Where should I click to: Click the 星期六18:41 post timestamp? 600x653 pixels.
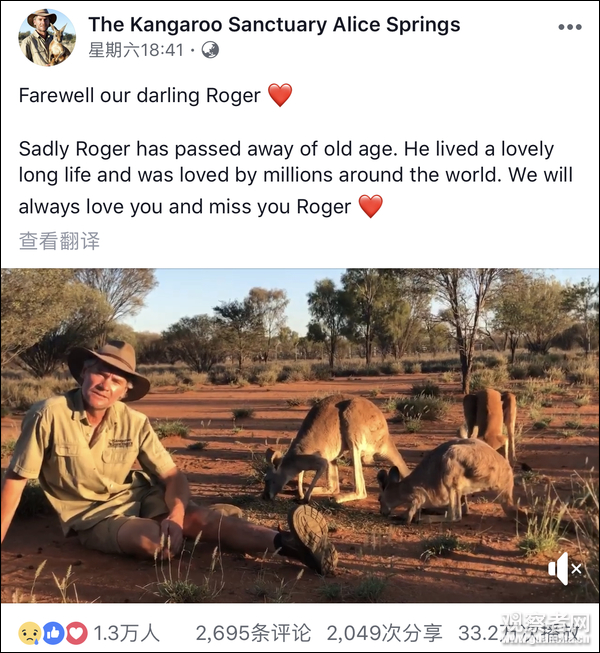tap(136, 50)
